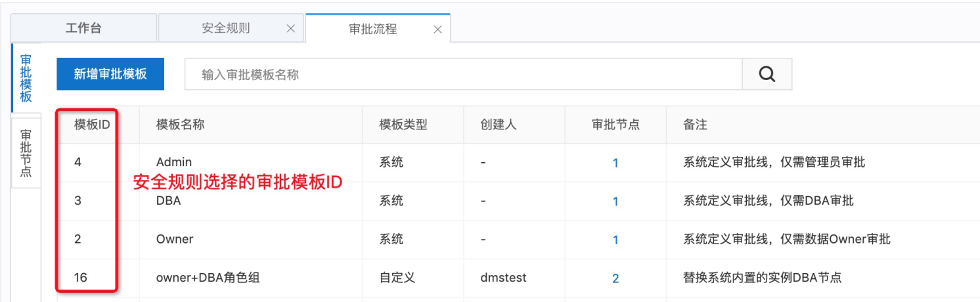Click the 模板类型 column header
Image resolution: width=980 pixels, height=302 pixels.
click(403, 125)
